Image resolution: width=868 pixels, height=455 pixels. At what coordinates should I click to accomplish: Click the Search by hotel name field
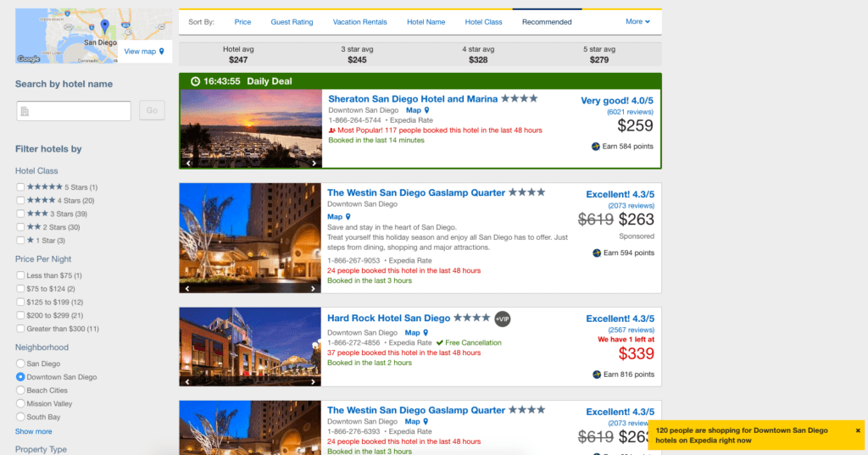(x=74, y=111)
